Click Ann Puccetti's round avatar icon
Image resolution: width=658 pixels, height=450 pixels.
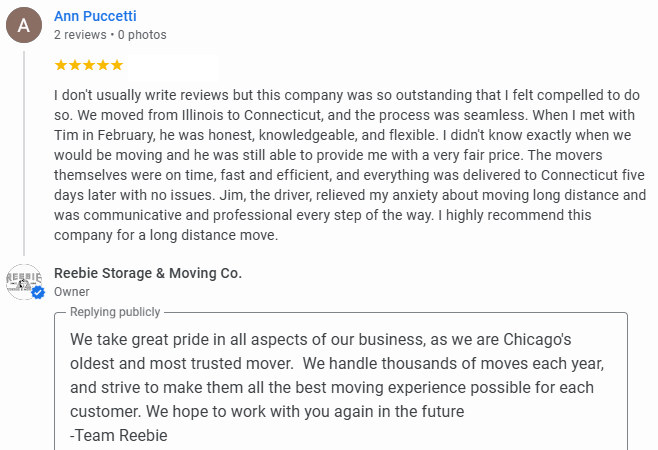pos(24,25)
